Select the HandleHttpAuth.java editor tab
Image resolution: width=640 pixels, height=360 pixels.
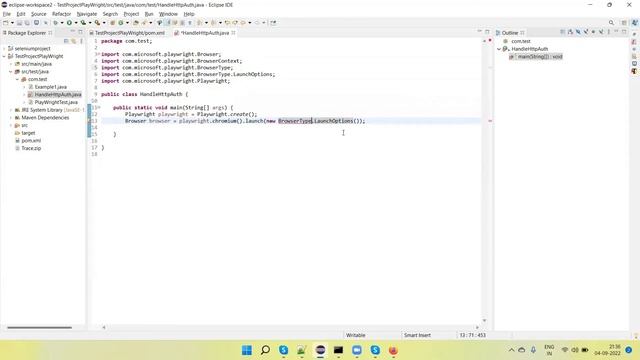pyautogui.click(x=204, y=33)
